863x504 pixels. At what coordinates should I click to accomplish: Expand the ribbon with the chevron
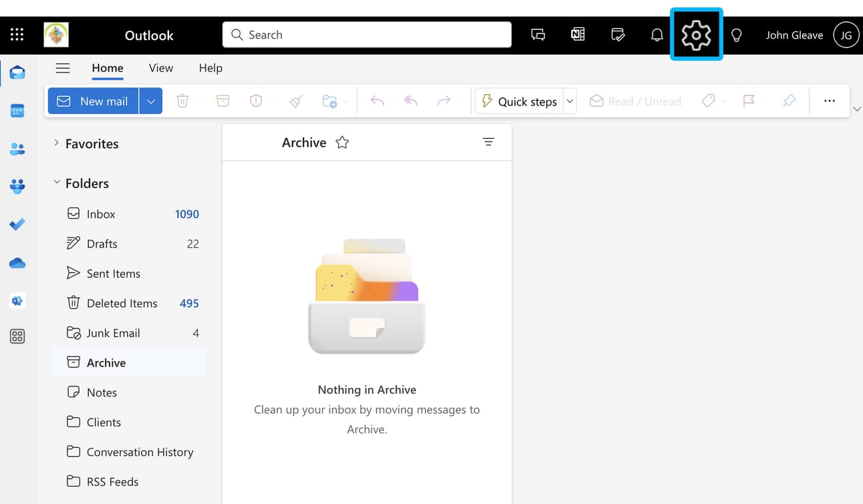click(x=857, y=108)
